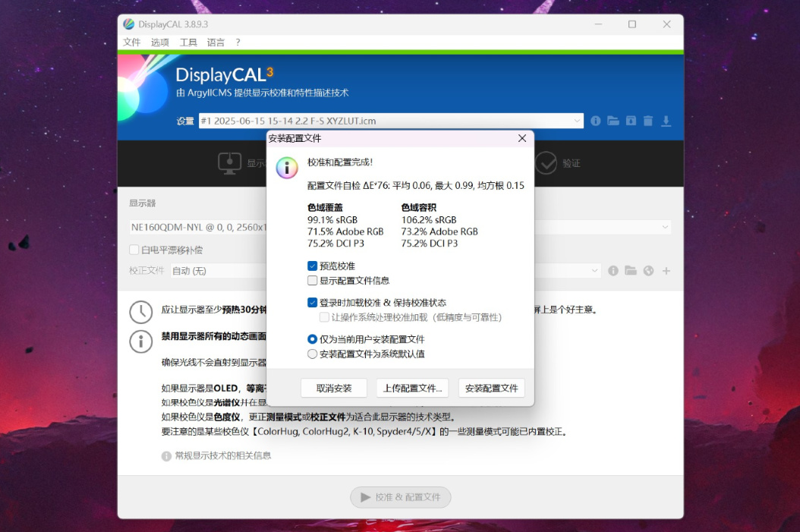Click the 上传配置文件... button
This screenshot has width=800, height=532.
click(412, 388)
